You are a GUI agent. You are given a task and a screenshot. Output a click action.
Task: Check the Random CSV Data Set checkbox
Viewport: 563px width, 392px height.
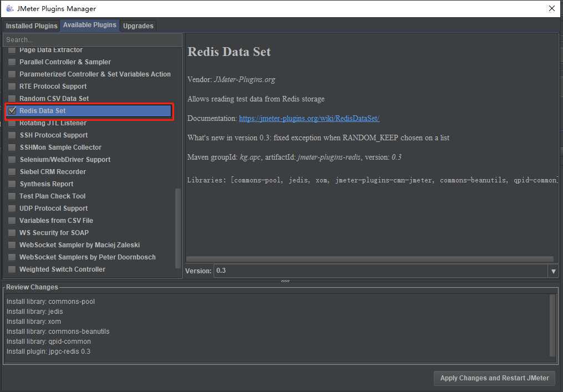(12, 99)
